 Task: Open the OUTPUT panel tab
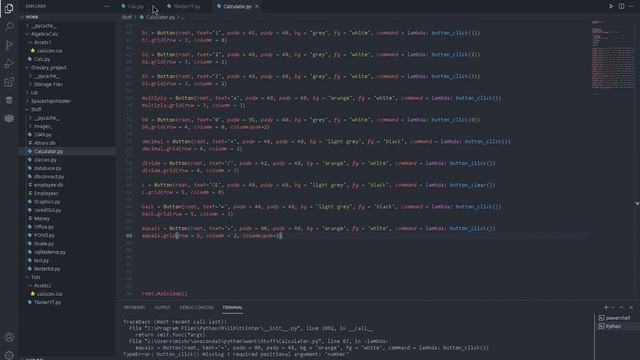coord(162,307)
